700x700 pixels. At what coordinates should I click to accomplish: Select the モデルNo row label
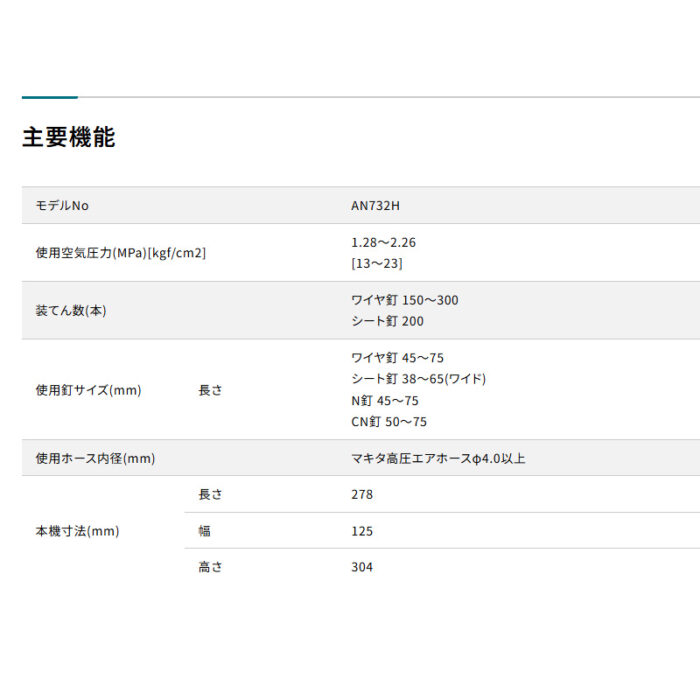point(62,205)
